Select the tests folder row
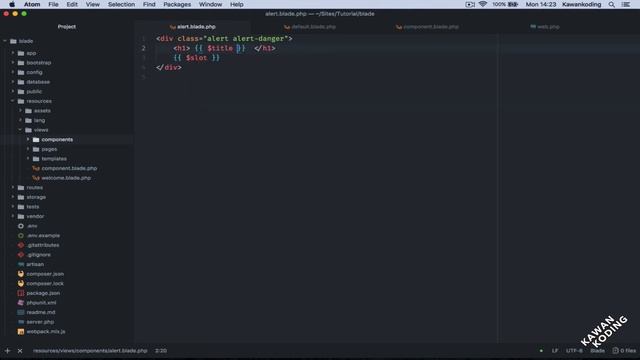 coord(67,207)
